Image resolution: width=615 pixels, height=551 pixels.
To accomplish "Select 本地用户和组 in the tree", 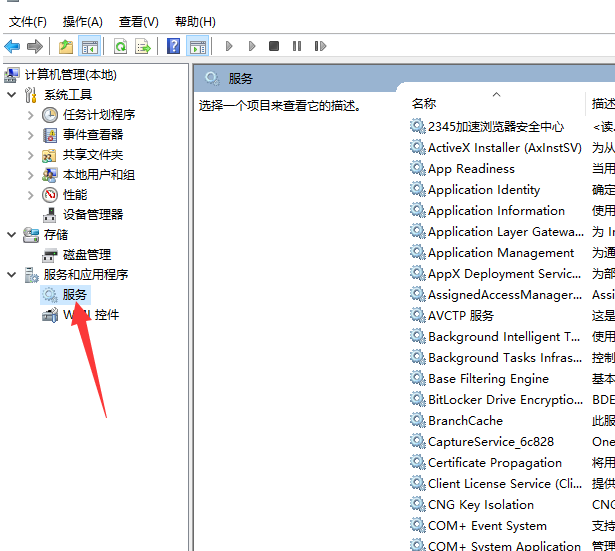I will [x=99, y=175].
